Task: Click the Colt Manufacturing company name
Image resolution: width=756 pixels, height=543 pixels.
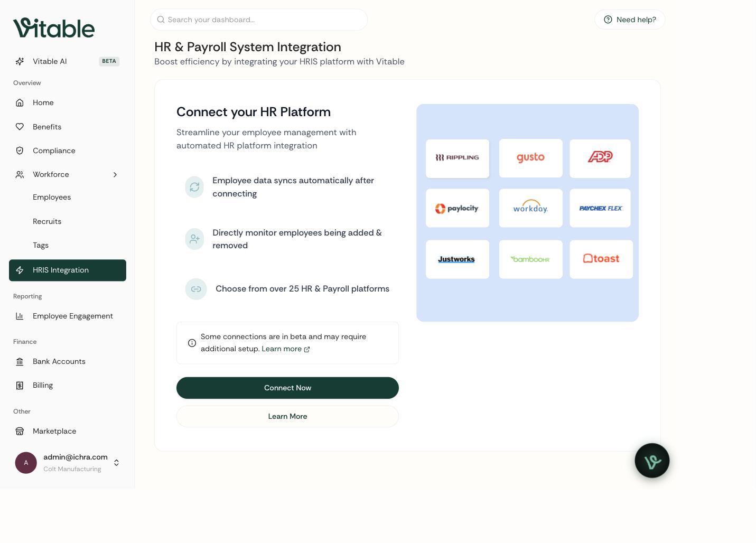Action: [72, 469]
